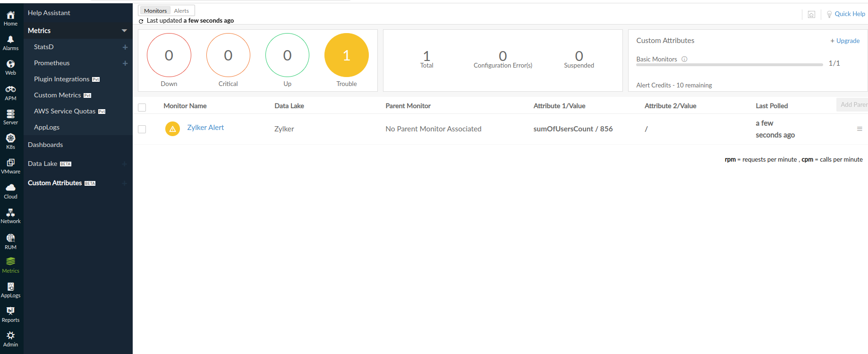Select the Cloud icon in sidebar
This screenshot has height=354, width=868.
click(10, 188)
